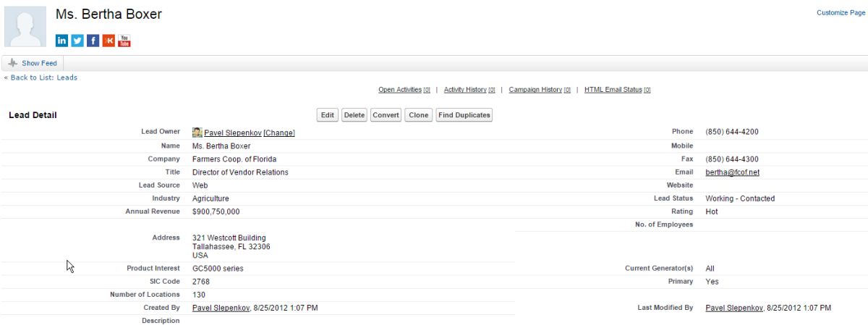Image resolution: width=868 pixels, height=328 pixels.
Task: Open the Twitter social icon
Action: click(x=77, y=41)
